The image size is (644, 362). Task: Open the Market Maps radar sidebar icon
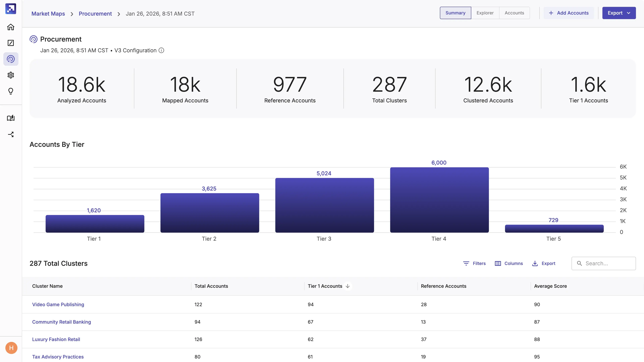pos(11,59)
